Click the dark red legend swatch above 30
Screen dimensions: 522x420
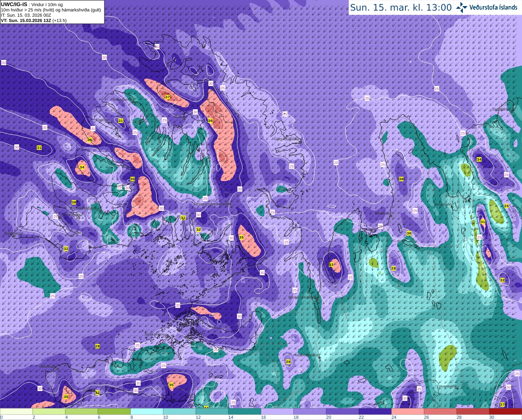click(x=506, y=411)
